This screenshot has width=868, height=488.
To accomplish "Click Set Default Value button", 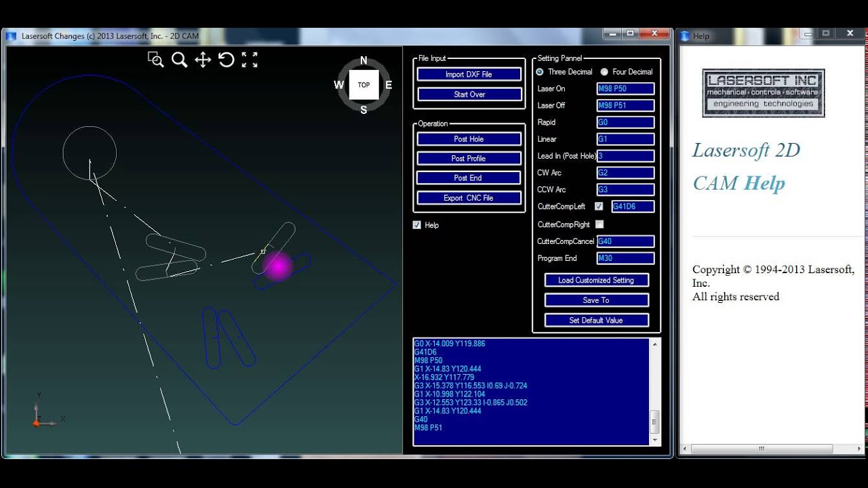I will 596,320.
